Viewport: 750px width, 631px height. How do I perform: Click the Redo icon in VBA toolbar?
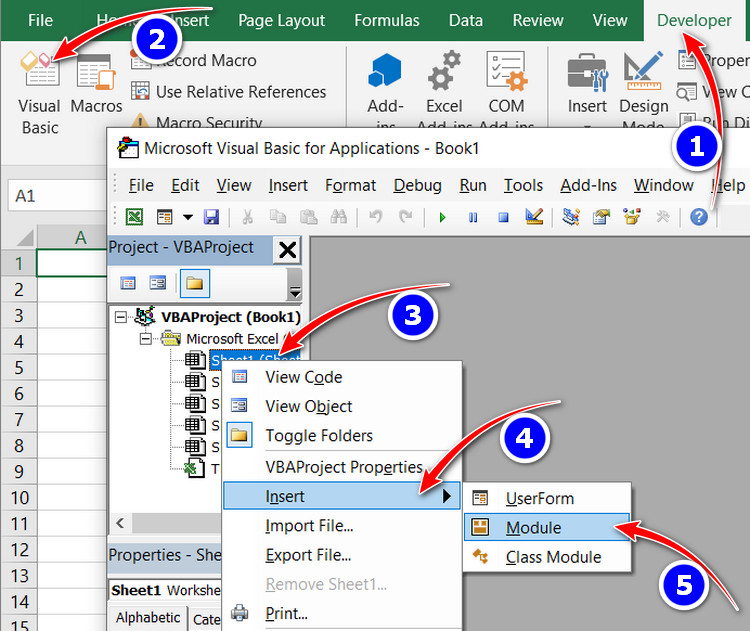(406, 217)
